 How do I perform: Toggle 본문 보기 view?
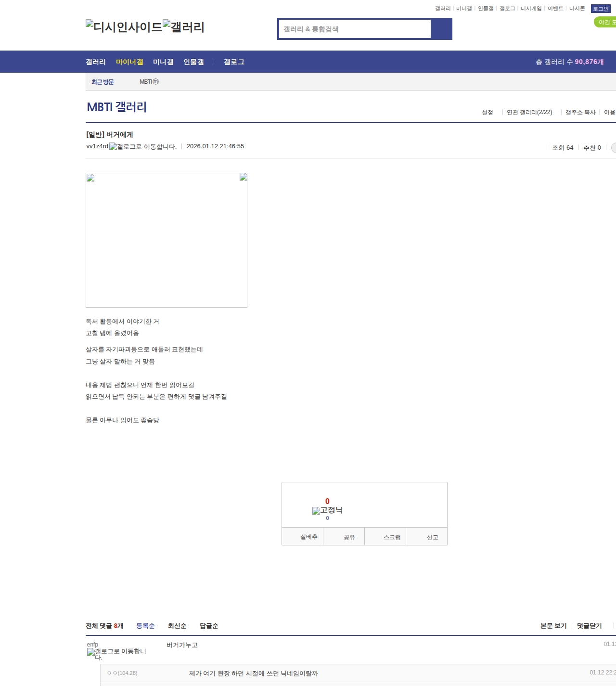pyautogui.click(x=552, y=625)
